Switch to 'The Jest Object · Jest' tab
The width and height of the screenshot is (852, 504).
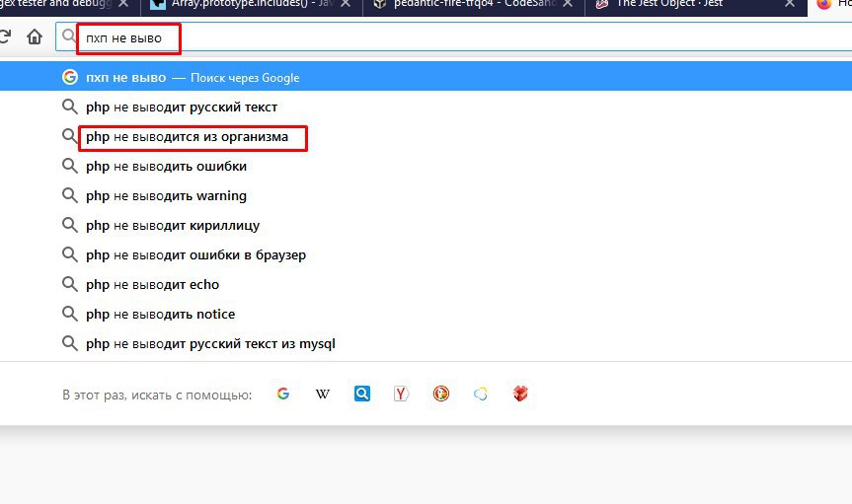click(695, 6)
